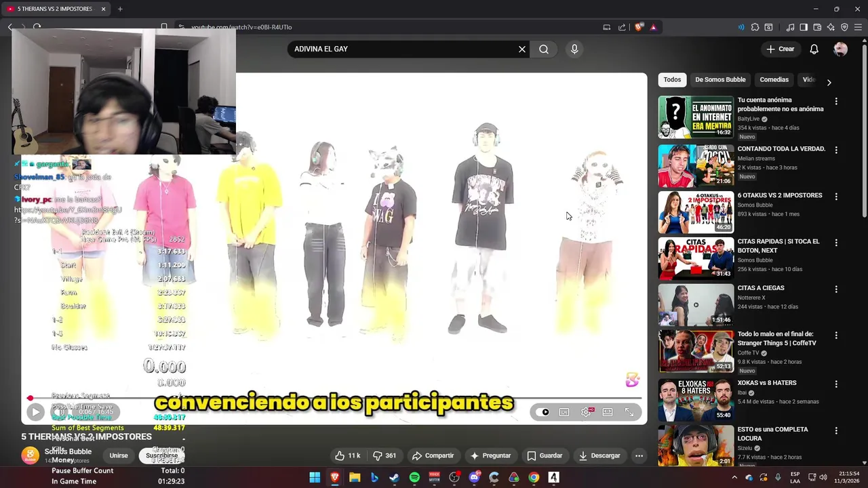
Task: Open a new browser tab
Action: (120, 9)
